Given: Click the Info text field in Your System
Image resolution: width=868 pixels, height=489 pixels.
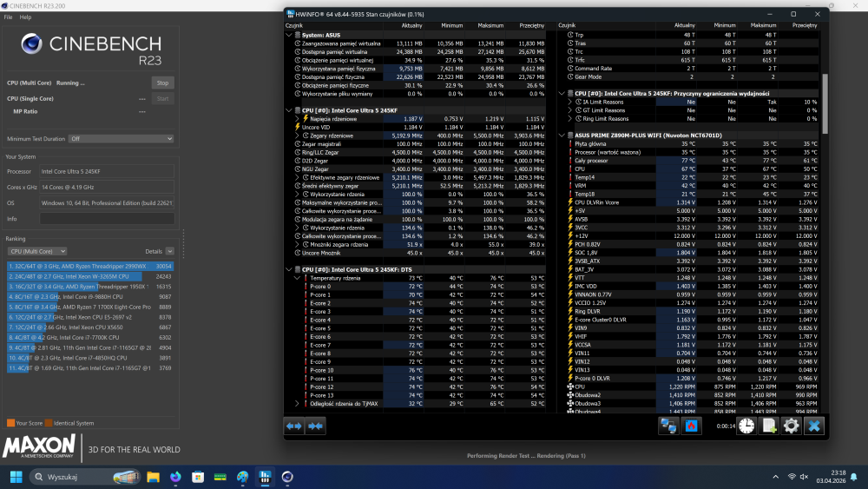Looking at the screenshot, I should pos(108,218).
